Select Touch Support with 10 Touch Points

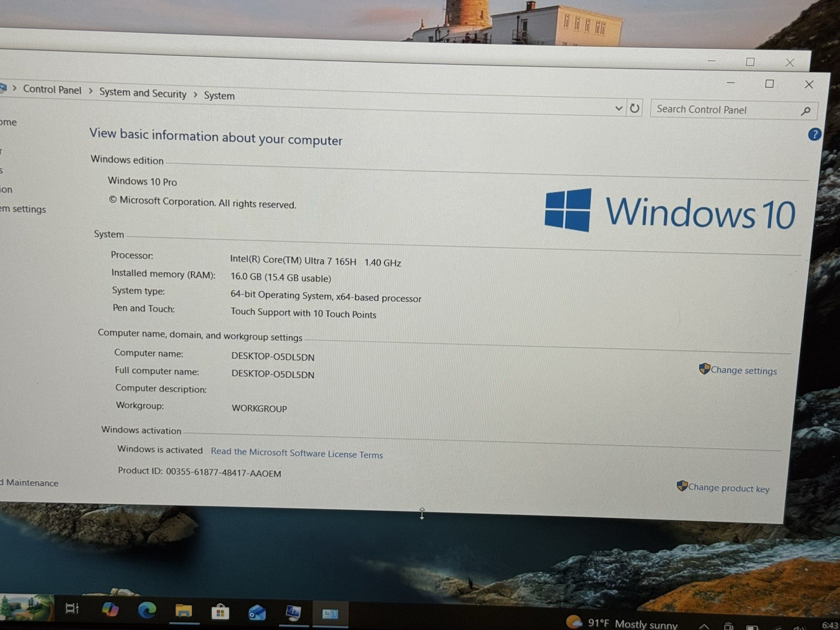coord(303,313)
